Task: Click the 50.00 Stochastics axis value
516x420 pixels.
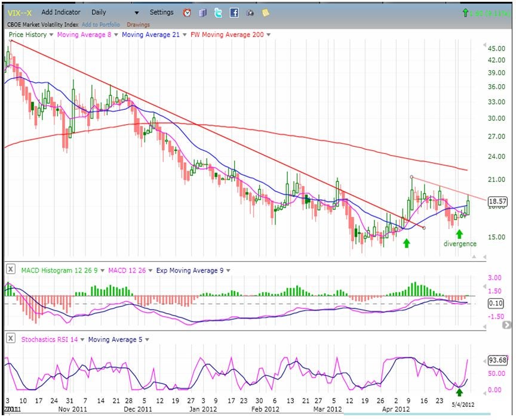Action: (496, 373)
